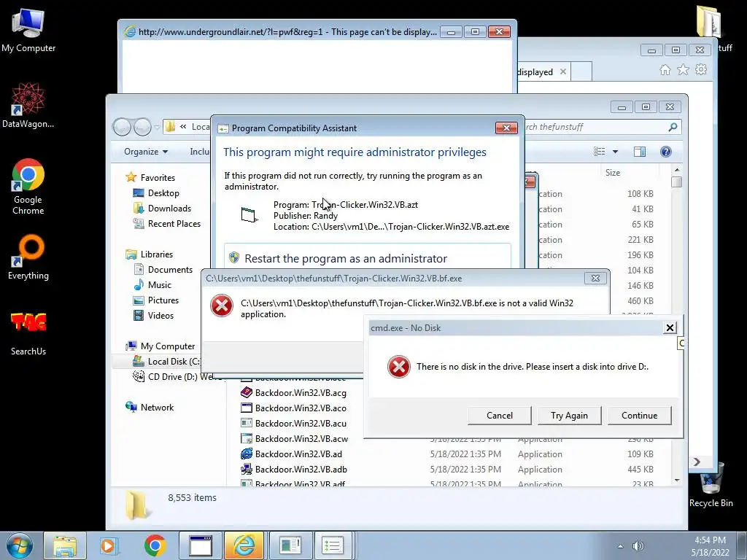Launch Google Chrome desktop shortcut
The image size is (747, 560).
(x=28, y=186)
